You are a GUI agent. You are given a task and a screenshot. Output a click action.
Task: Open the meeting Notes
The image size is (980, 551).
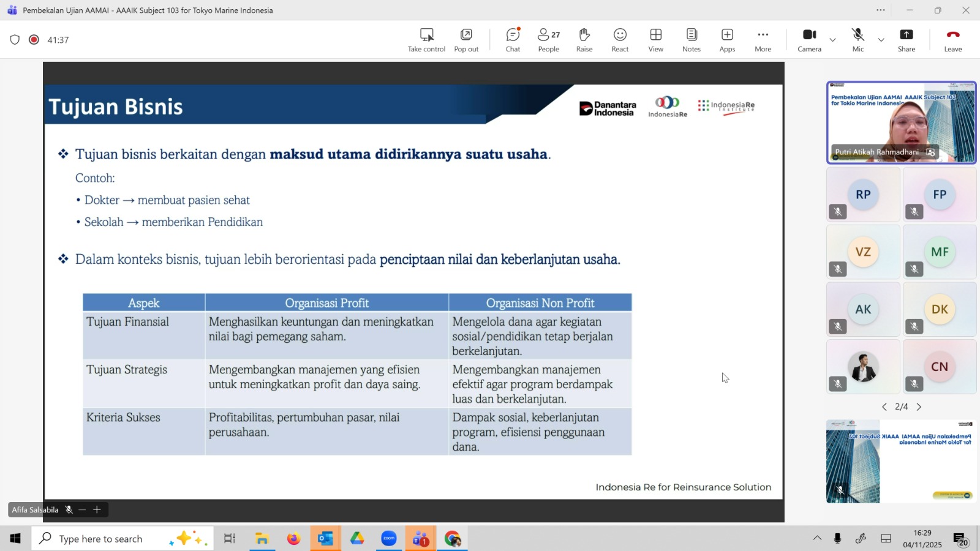click(691, 40)
